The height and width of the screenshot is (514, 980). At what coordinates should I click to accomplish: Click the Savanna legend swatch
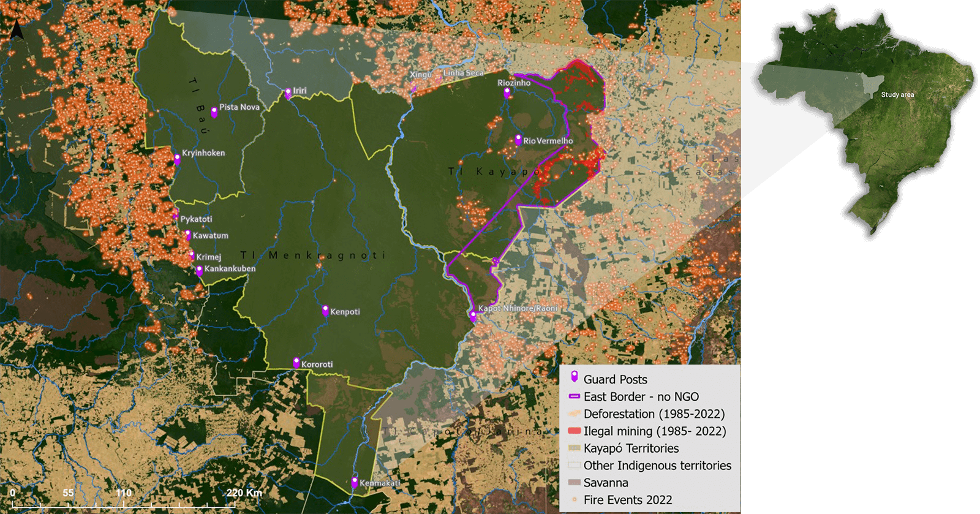(575, 482)
